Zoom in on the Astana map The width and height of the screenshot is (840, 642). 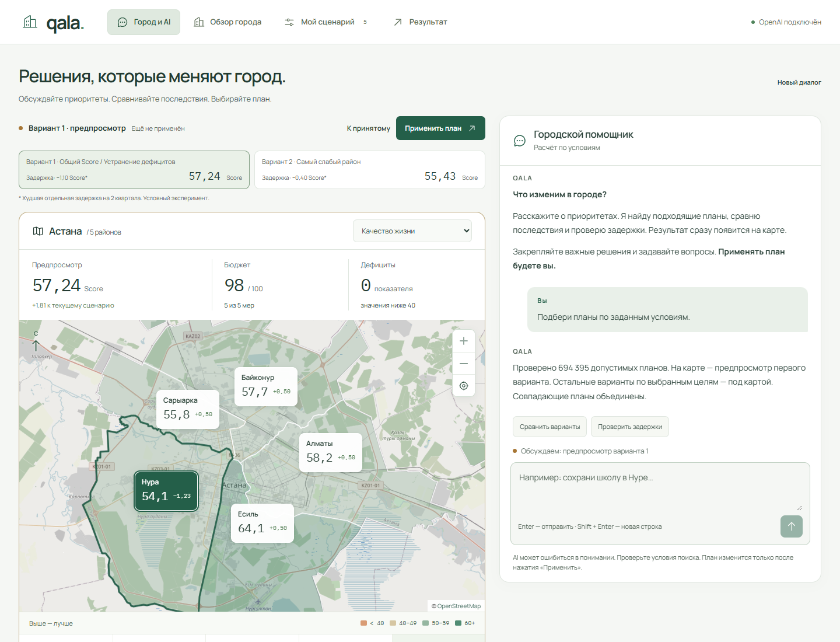[x=464, y=341]
